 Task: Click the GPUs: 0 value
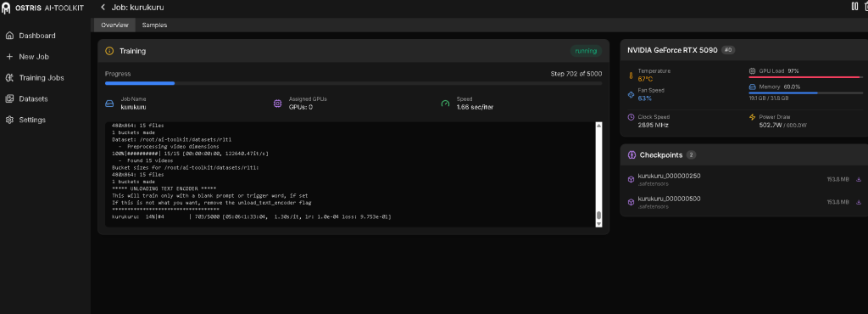(301, 107)
